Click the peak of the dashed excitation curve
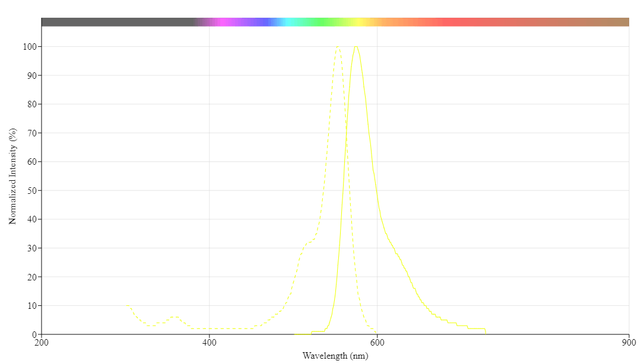 click(338, 47)
